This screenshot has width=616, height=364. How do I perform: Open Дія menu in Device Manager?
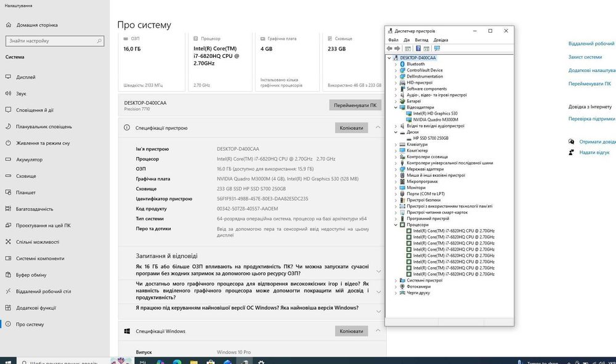407,40
